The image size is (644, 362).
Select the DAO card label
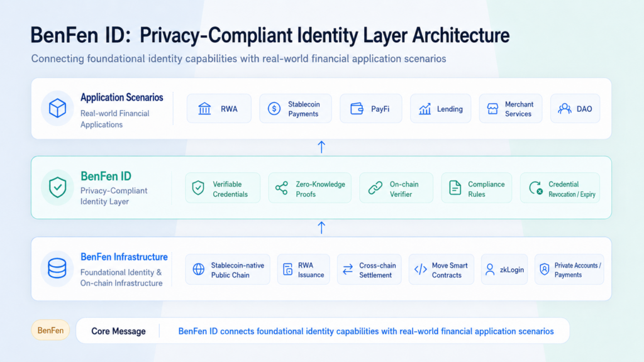tap(584, 109)
